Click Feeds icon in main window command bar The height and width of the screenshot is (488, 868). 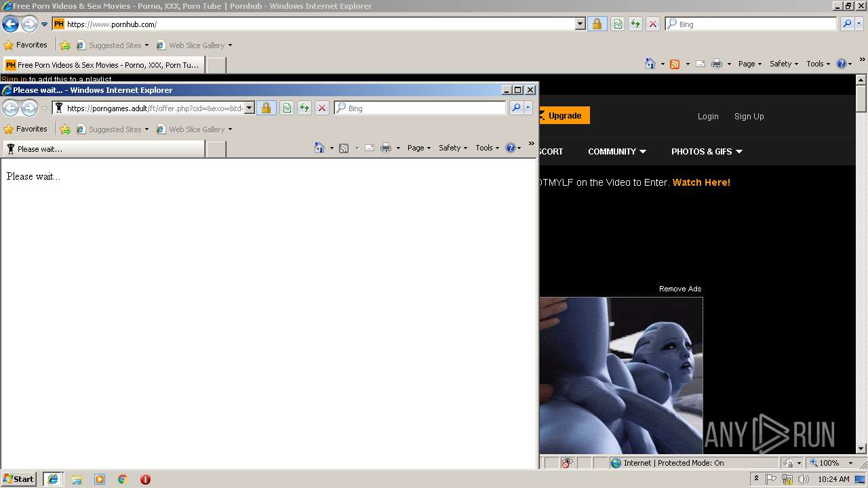[x=675, y=64]
